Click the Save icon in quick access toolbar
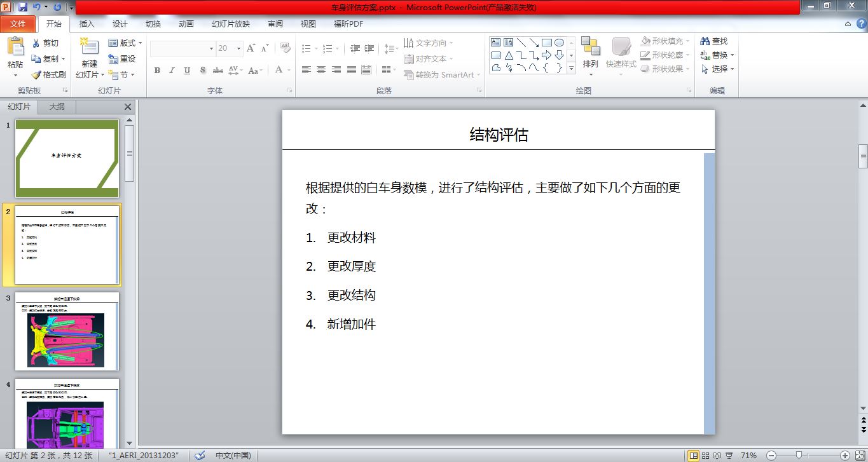This screenshot has width=868, height=462. coord(23,7)
